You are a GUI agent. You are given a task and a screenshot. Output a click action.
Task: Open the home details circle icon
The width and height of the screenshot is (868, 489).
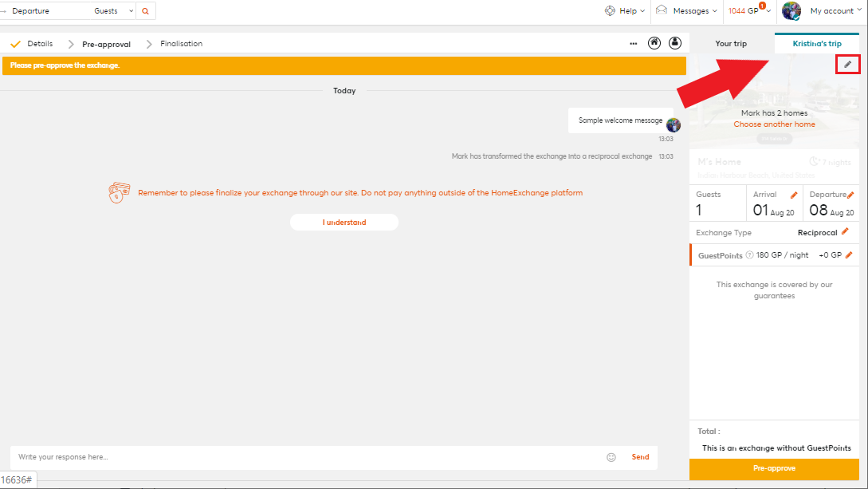654,43
